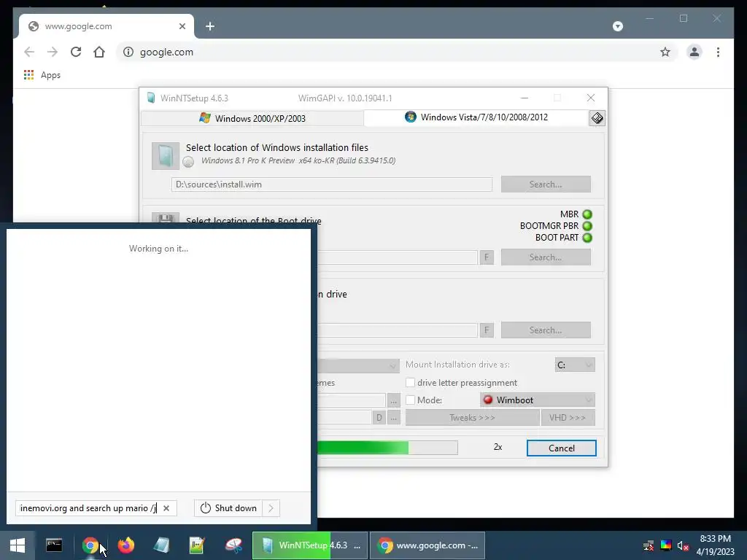Screen dimensions: 747x560
Task: Expand shut down options arrow
Action: (271, 508)
